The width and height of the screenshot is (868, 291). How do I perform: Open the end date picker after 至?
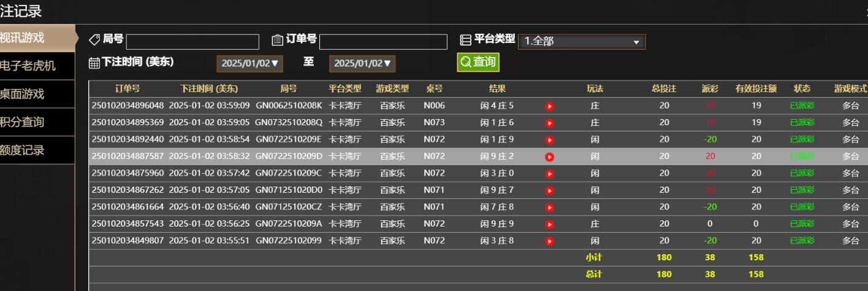[362, 63]
